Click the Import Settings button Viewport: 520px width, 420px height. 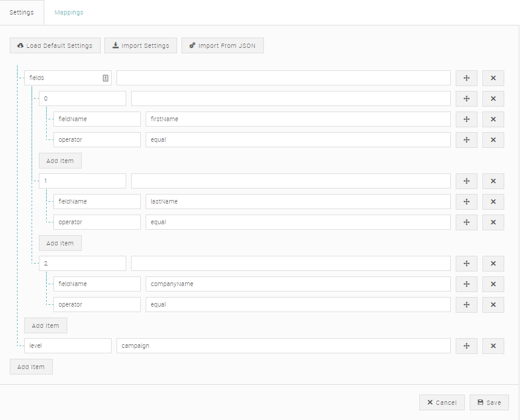141,45
